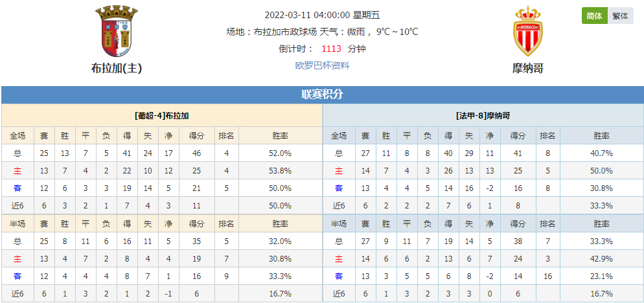Select the [法甲-8]摩纳哥 table header
Viewport: 644px width, 303px height.
(483, 116)
